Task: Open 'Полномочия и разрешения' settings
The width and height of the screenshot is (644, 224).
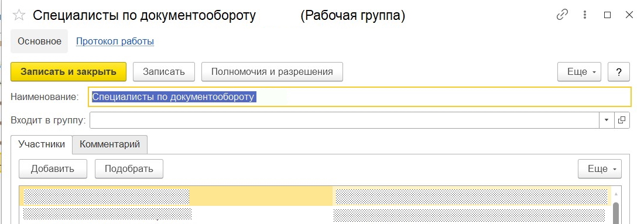Action: pos(272,72)
